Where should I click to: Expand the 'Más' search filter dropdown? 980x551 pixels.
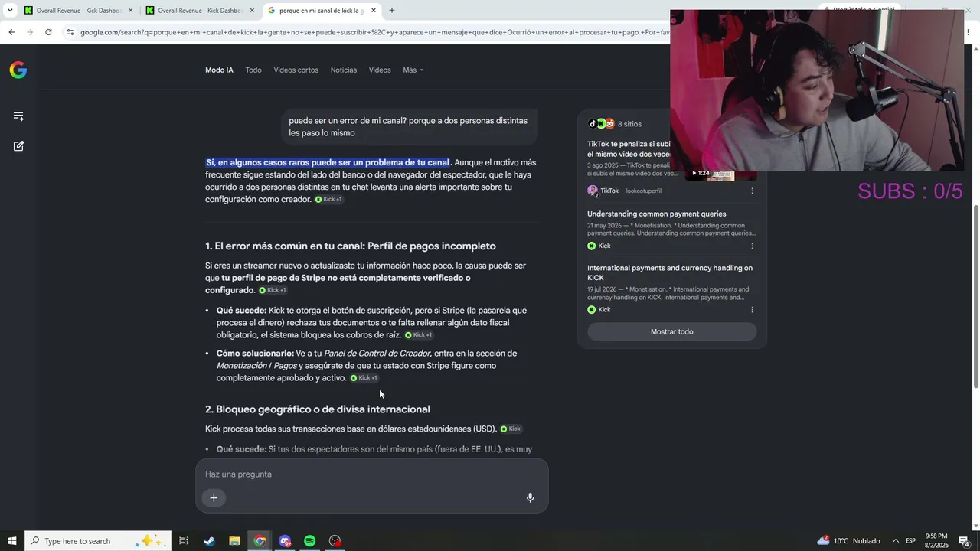[x=413, y=70]
